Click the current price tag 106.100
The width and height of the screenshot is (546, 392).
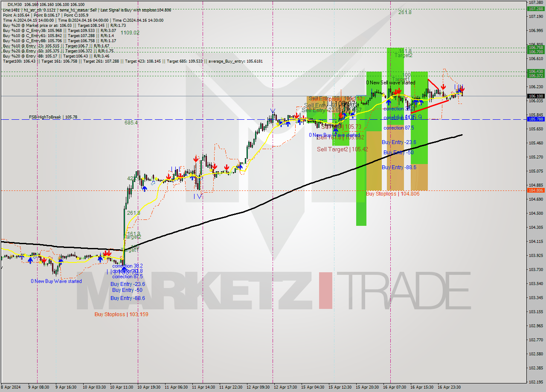tap(536, 96)
